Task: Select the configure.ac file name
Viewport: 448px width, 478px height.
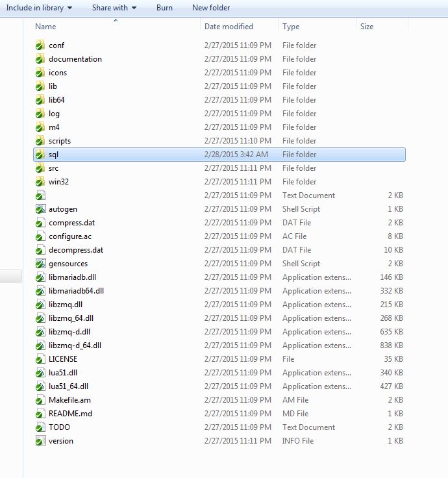Action: click(70, 236)
